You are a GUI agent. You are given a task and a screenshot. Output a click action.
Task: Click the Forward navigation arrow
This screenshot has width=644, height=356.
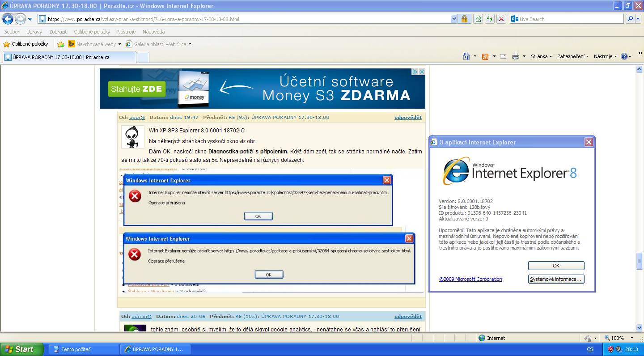pyautogui.click(x=21, y=19)
